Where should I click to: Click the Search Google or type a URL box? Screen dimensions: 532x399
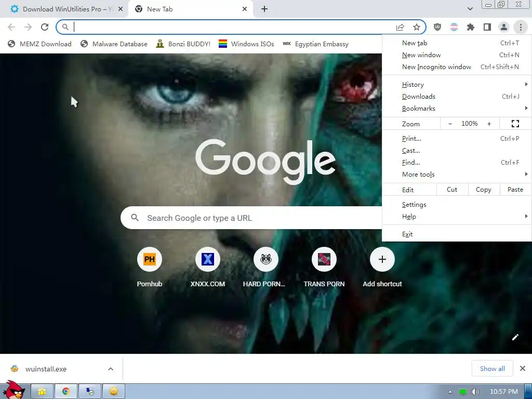[251, 218]
